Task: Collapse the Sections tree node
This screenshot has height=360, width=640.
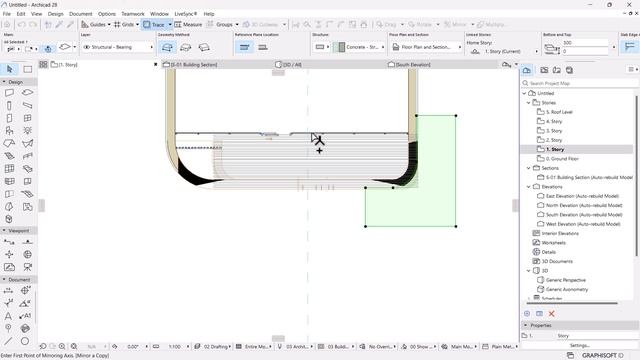Action: tap(529, 168)
